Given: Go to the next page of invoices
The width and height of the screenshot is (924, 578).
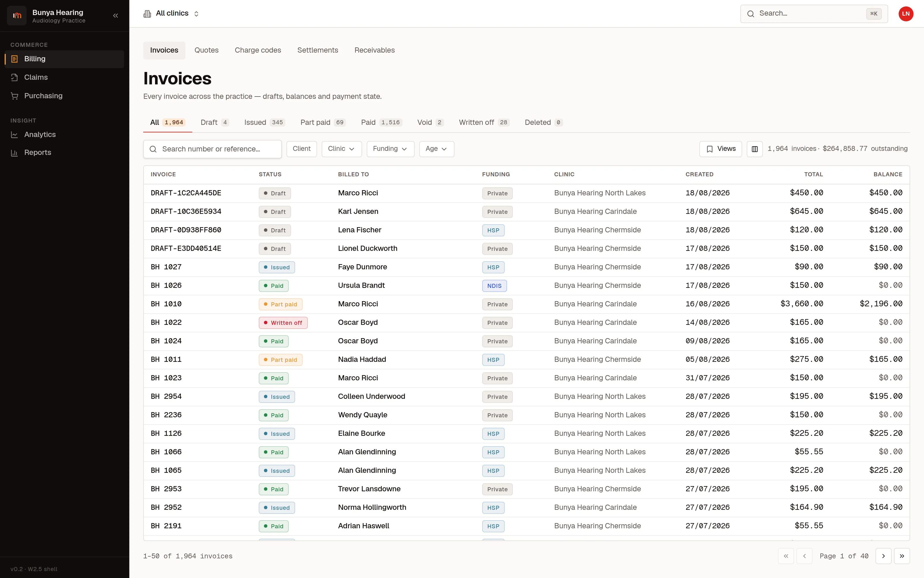Looking at the screenshot, I should point(883,556).
